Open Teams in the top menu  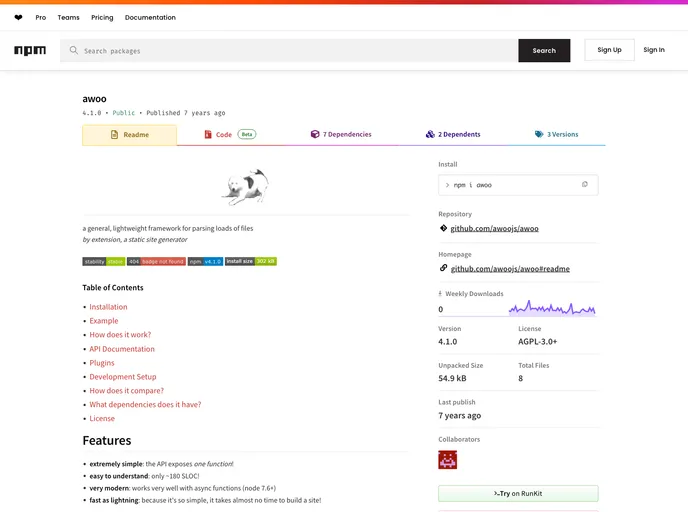click(68, 18)
